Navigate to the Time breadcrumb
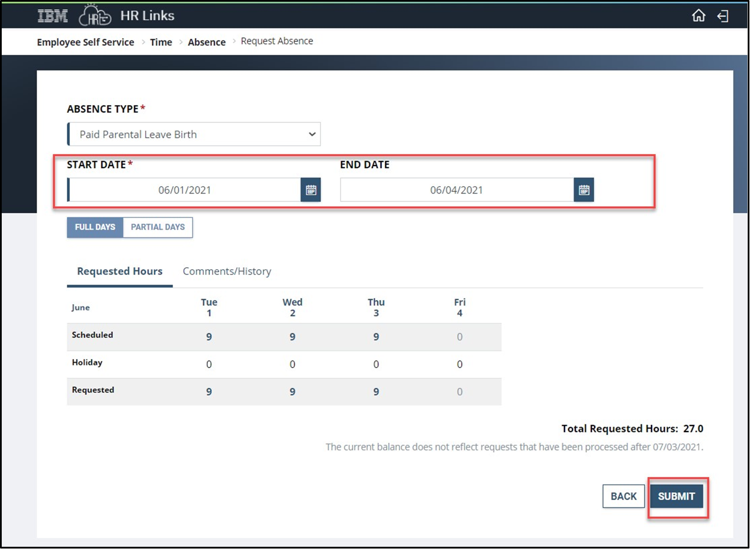This screenshot has width=755, height=560. pos(161,42)
